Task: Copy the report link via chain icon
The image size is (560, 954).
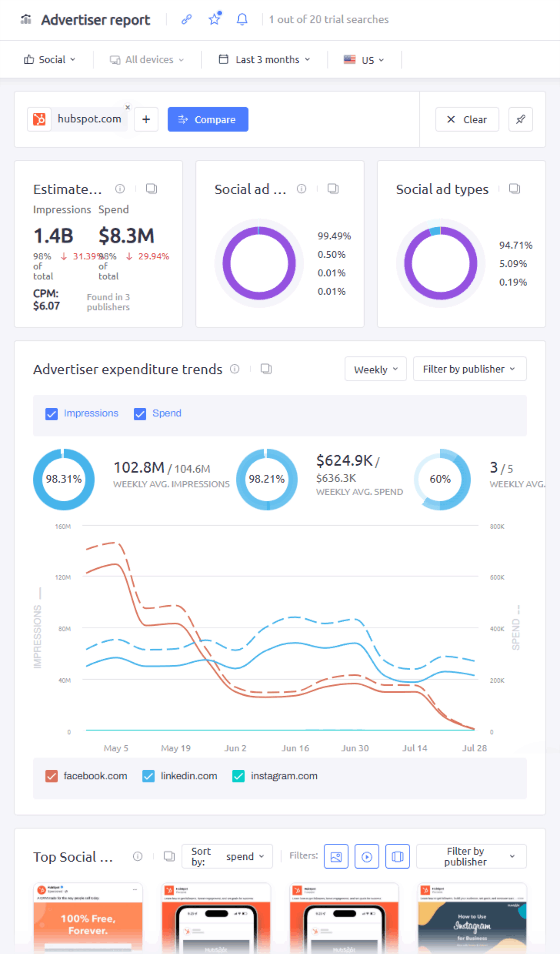Action: click(187, 19)
